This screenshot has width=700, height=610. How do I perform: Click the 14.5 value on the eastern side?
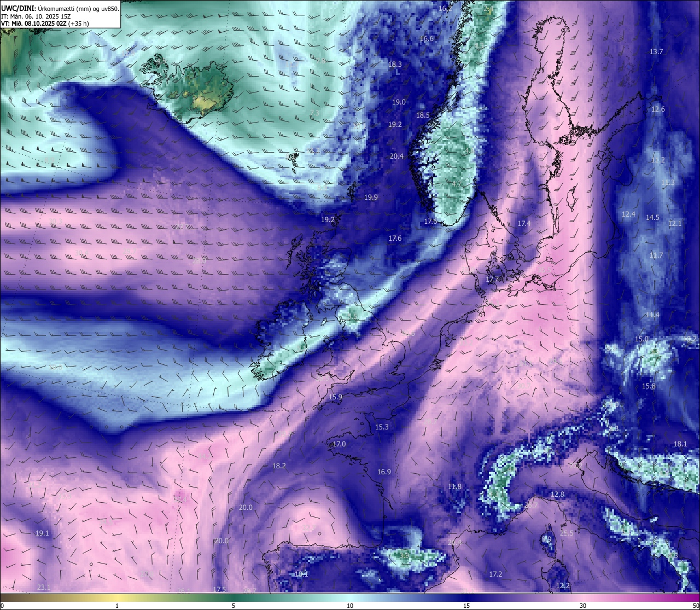pyautogui.click(x=652, y=217)
